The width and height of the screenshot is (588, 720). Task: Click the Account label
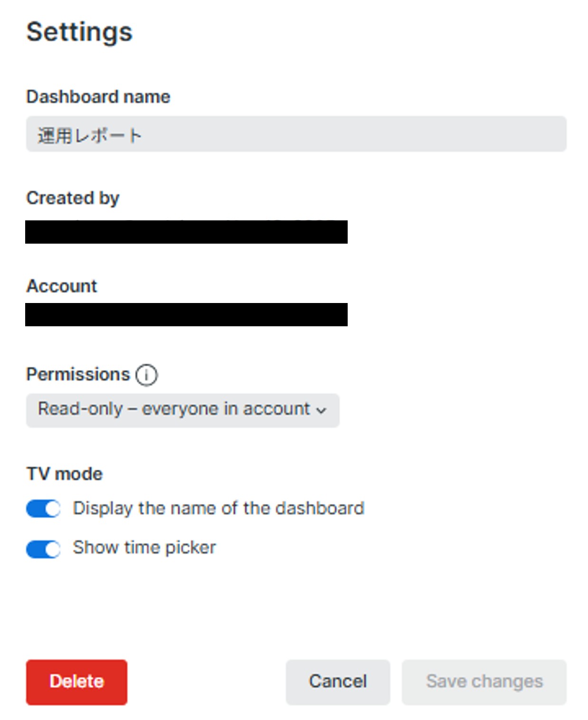click(62, 286)
